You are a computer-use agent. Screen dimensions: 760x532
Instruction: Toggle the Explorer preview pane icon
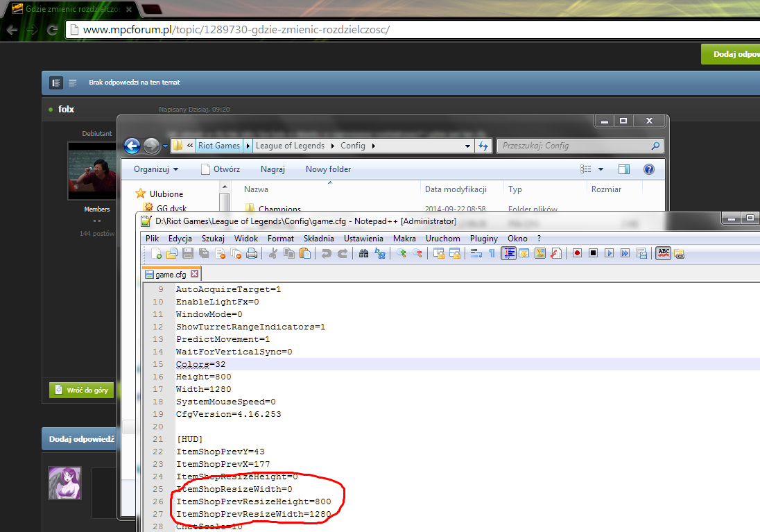click(624, 169)
